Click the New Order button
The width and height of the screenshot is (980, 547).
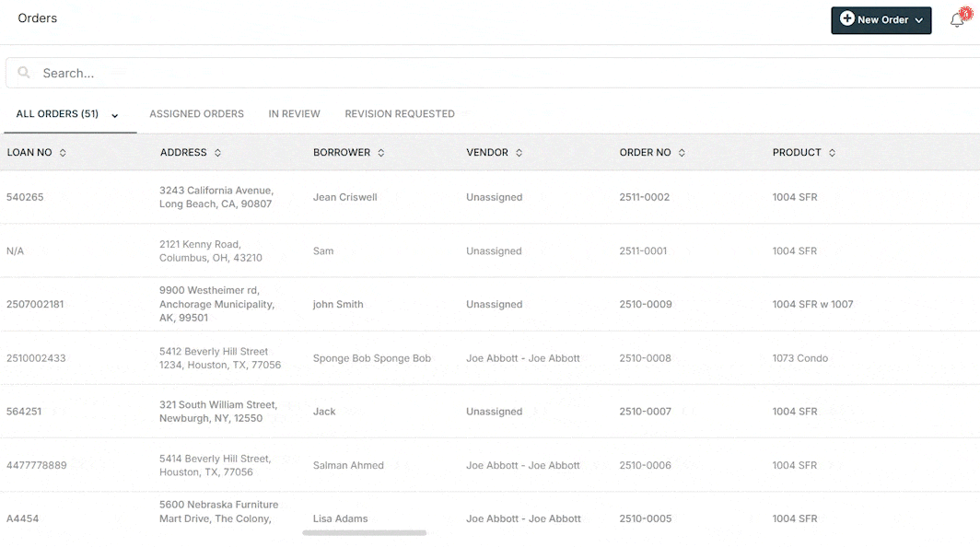[x=880, y=18]
